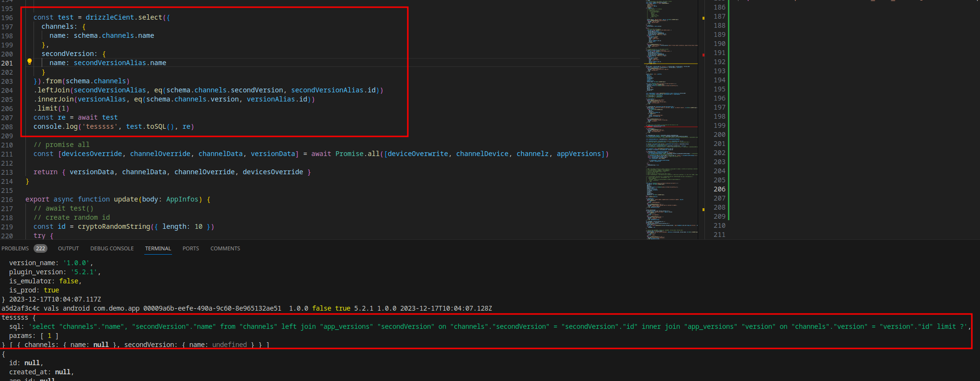The image size is (980, 381).
Task: Click the "update" function name
Action: coord(126,199)
